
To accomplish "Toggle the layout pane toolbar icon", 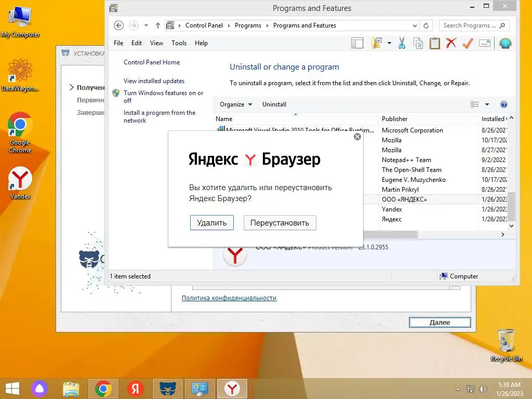I will 357,43.
